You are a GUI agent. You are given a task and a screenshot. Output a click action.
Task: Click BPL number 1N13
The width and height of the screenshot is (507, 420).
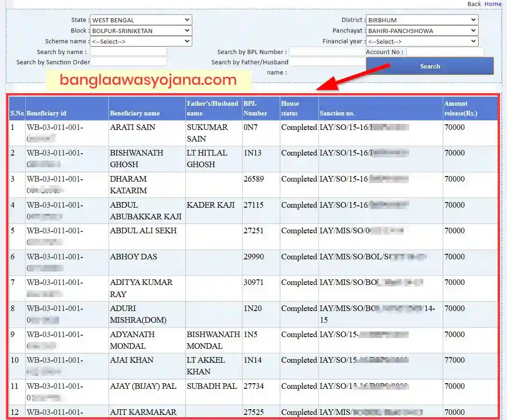point(252,153)
